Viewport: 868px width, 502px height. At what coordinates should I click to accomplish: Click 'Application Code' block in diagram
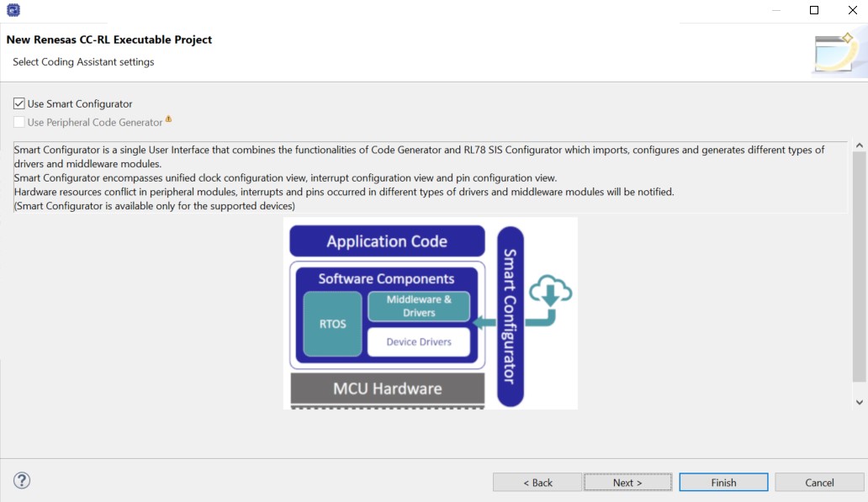387,241
